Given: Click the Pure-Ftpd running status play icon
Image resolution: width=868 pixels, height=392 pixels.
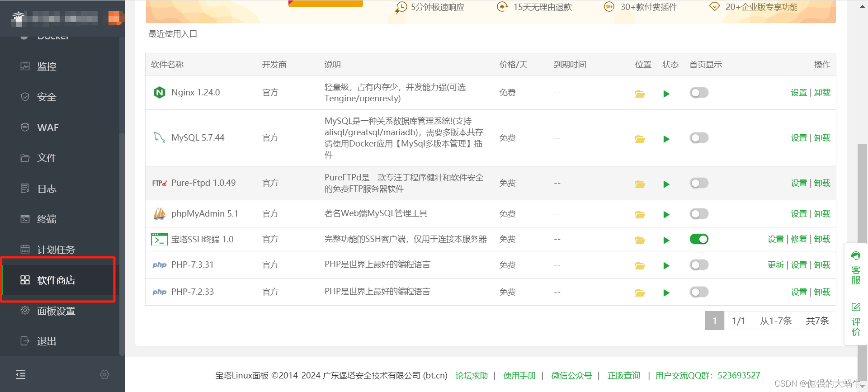Looking at the screenshot, I should tap(666, 184).
